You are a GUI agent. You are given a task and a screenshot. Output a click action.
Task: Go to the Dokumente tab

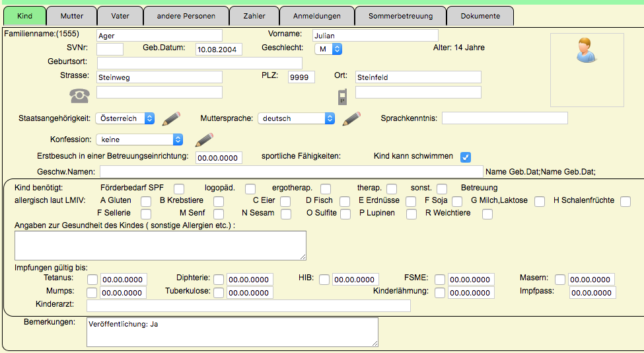click(x=480, y=16)
